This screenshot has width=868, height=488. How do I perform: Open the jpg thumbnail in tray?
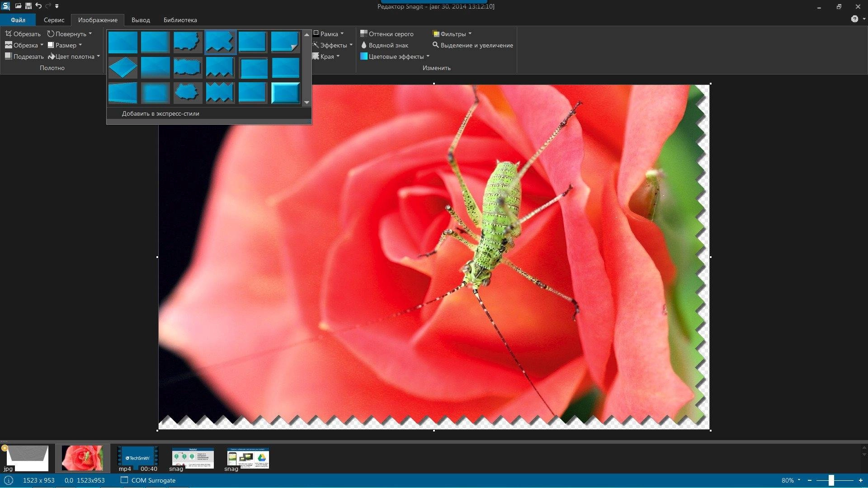click(x=27, y=459)
